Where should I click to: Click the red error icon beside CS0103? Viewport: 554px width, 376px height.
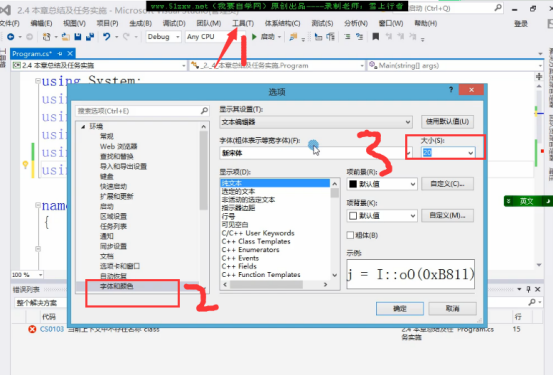click(x=32, y=329)
